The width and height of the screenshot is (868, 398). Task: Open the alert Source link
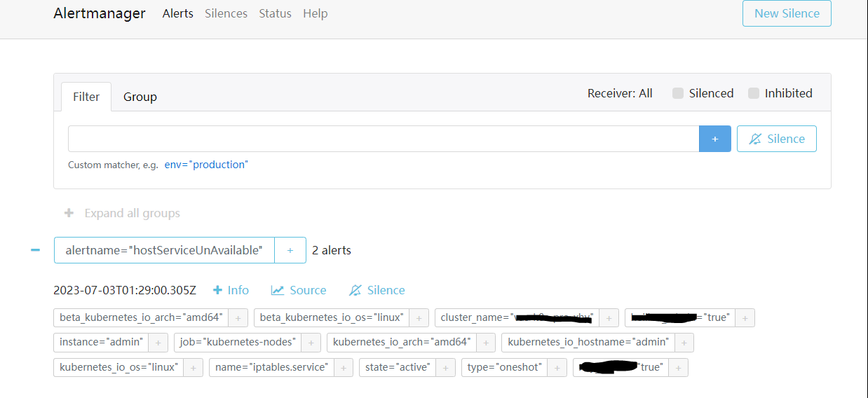coord(299,290)
